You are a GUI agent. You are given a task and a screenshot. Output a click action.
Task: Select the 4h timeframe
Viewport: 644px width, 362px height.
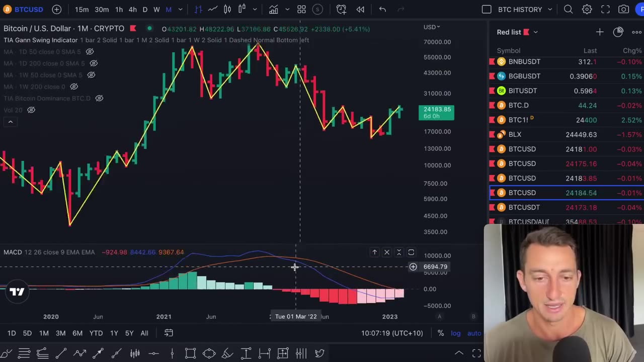click(x=132, y=9)
